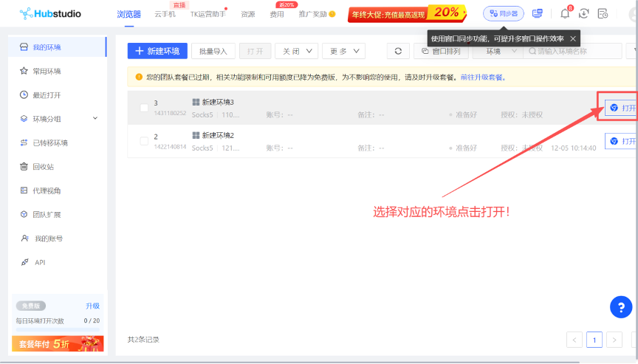Click the notification bell icon

[x=565, y=13]
